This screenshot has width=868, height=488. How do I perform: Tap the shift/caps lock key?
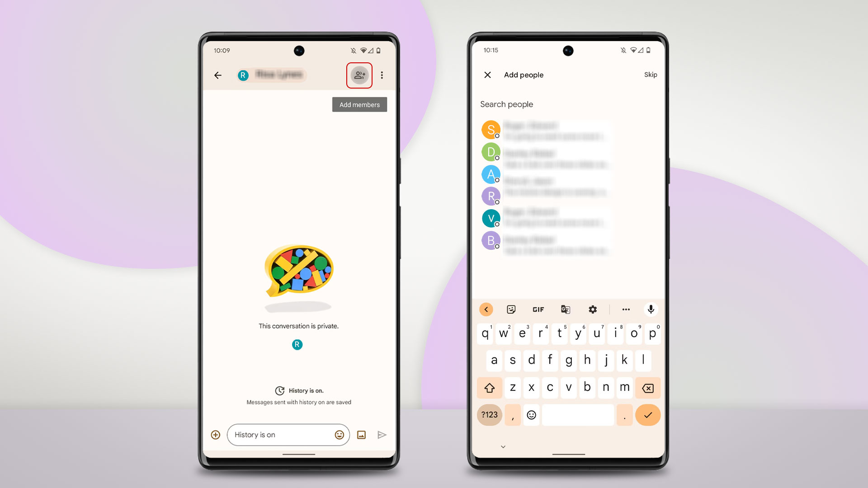pyautogui.click(x=490, y=387)
